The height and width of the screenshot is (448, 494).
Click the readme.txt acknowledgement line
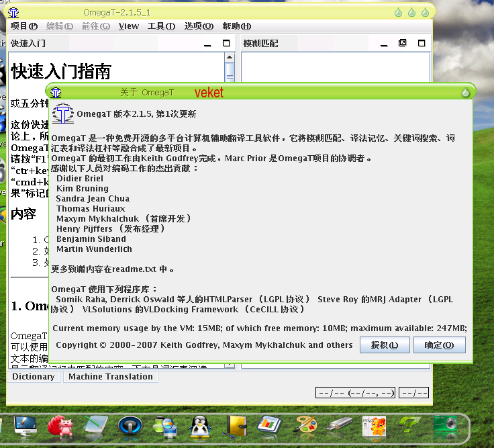click(112, 269)
